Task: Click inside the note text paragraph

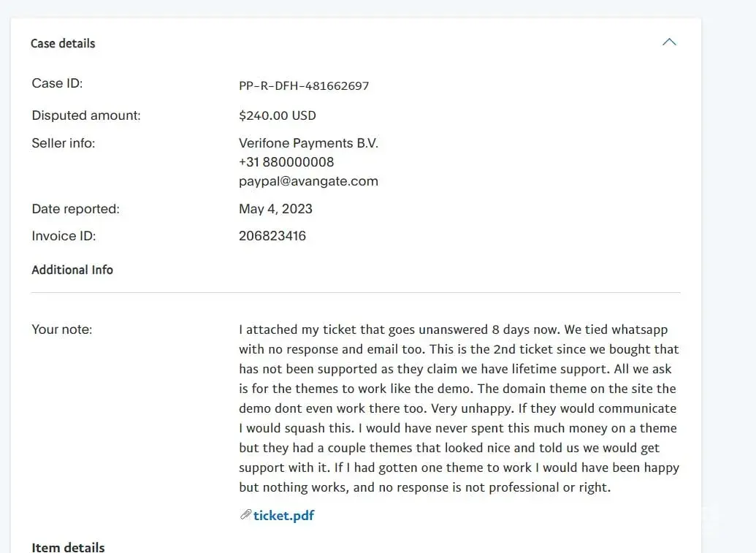Action: (458, 408)
